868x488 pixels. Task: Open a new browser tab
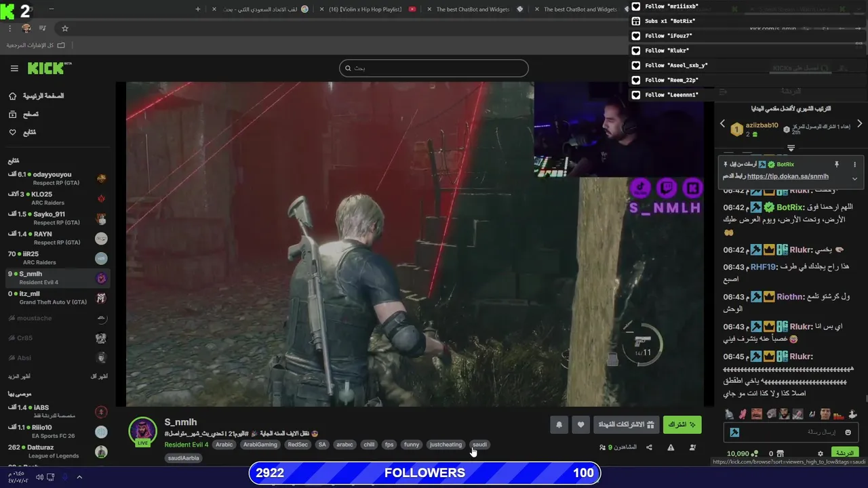(x=197, y=9)
